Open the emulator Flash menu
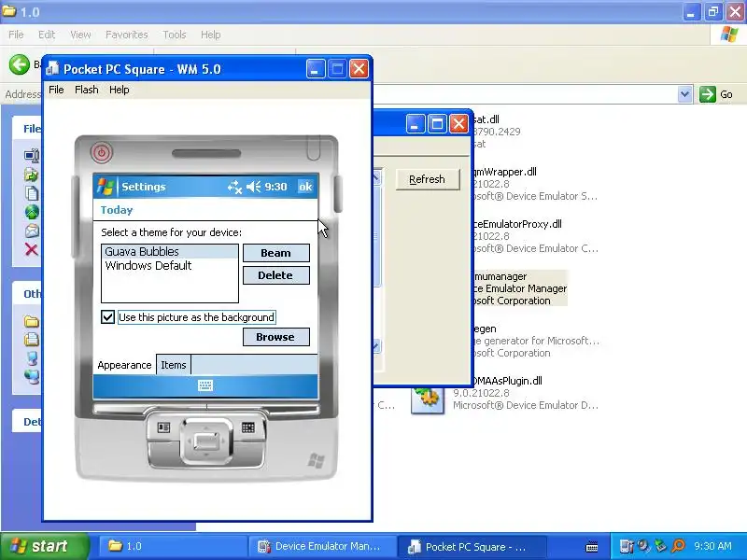The height and width of the screenshot is (560, 747). (x=87, y=90)
